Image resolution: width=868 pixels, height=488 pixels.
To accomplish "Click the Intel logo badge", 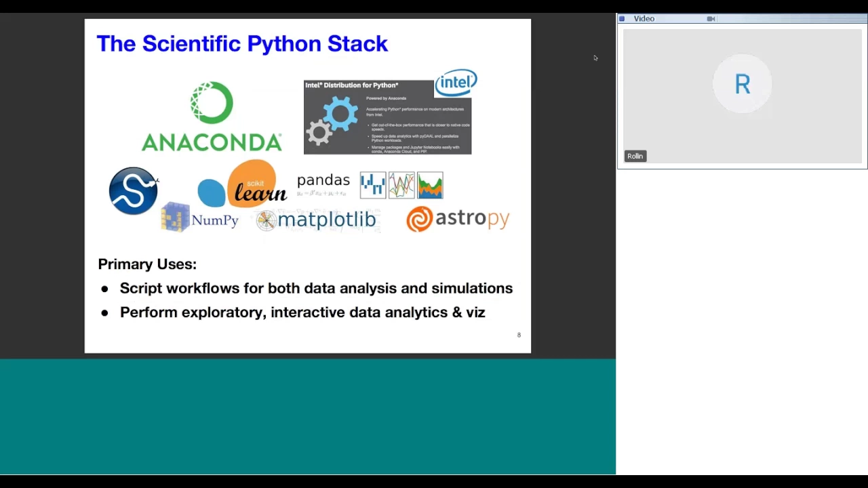I will [456, 83].
